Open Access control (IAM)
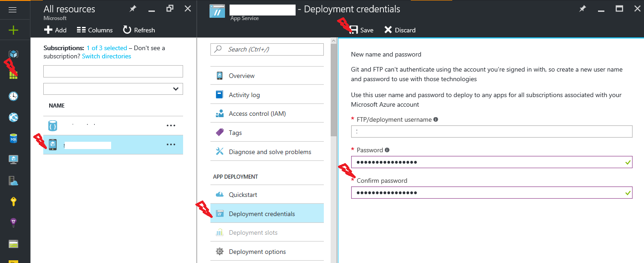 click(267, 113)
